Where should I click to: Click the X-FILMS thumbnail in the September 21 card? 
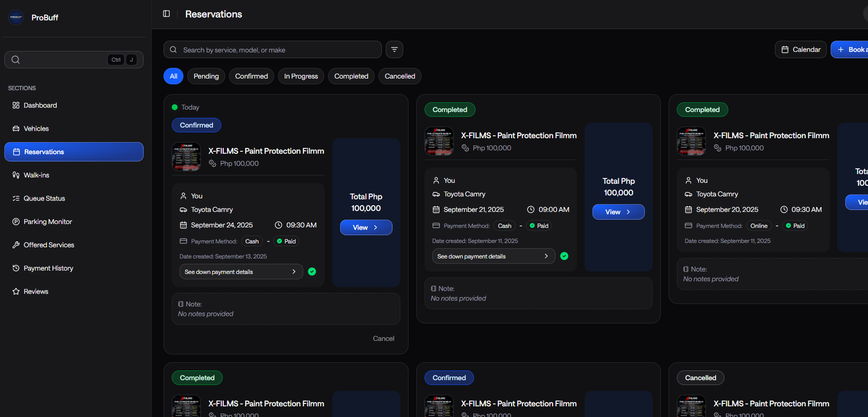439,141
